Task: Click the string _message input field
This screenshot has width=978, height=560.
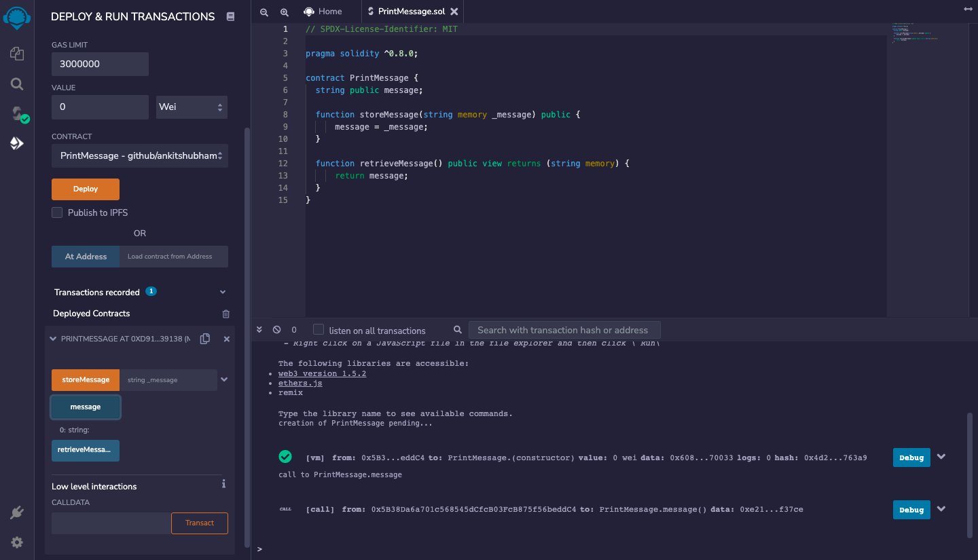Action: pyautogui.click(x=168, y=380)
